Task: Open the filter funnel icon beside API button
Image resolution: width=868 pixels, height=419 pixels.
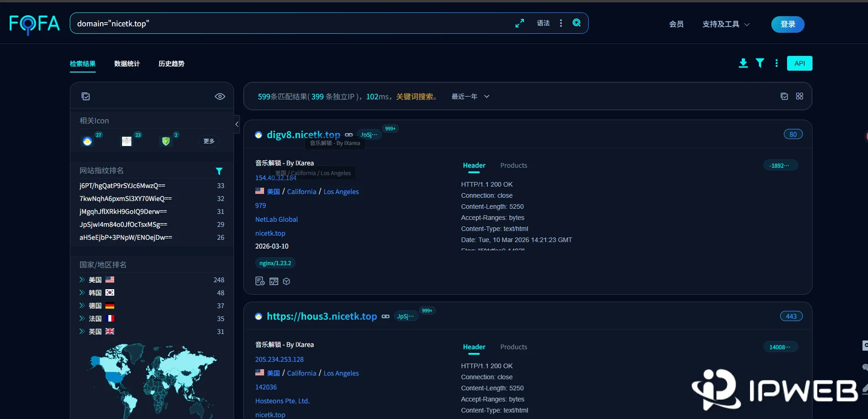Action: click(760, 63)
